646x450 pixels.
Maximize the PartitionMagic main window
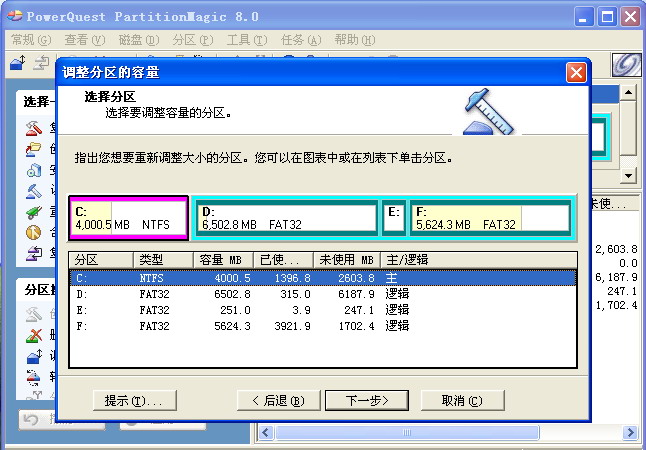point(607,17)
